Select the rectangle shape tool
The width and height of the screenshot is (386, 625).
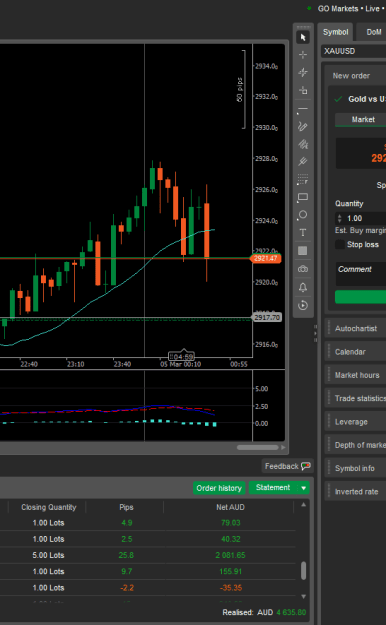303,197
